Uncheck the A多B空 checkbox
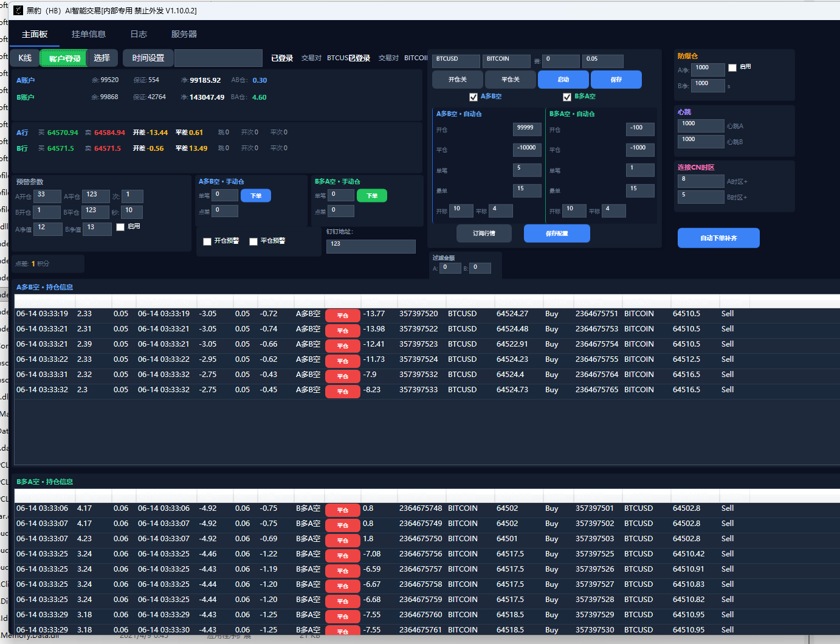 click(473, 97)
